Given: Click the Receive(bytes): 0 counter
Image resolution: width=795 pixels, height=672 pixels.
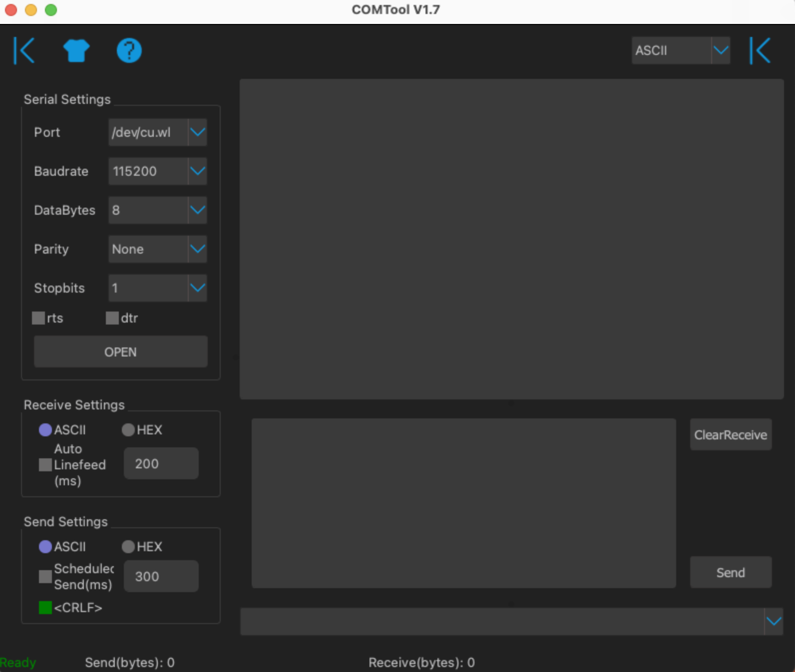Looking at the screenshot, I should [x=421, y=663].
